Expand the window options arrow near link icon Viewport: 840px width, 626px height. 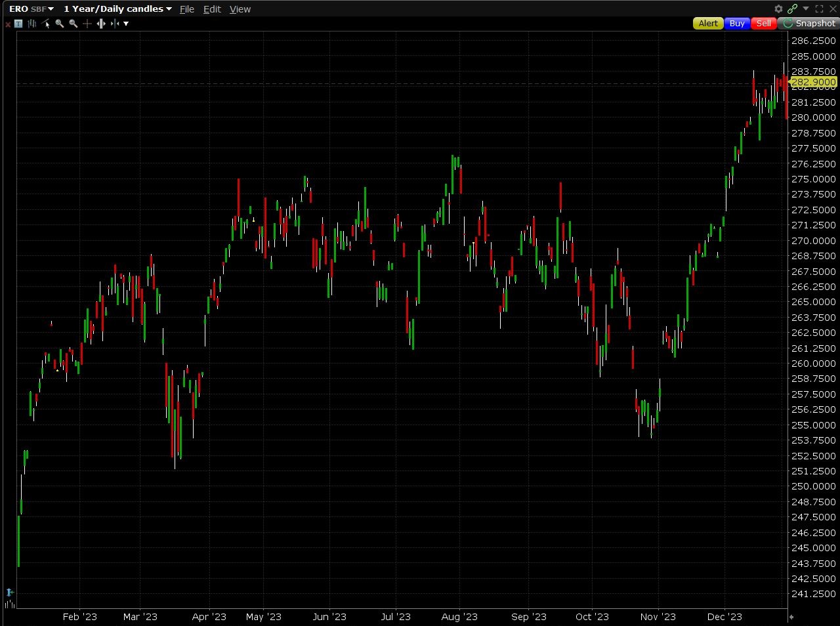(x=806, y=9)
